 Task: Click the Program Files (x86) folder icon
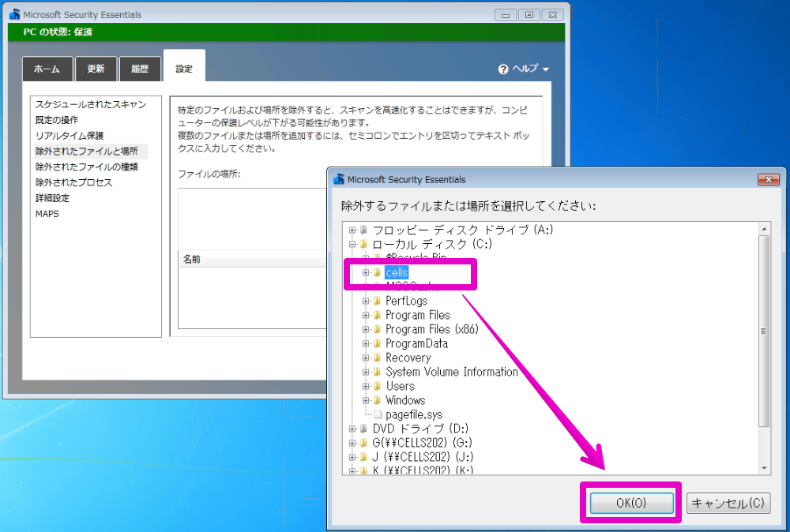coord(377,329)
